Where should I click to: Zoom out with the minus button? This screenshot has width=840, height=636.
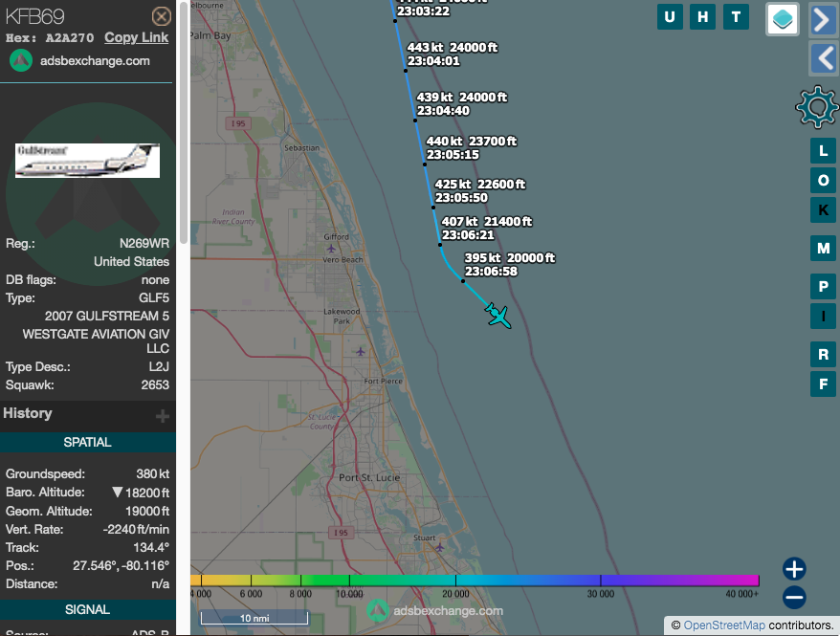point(794,598)
